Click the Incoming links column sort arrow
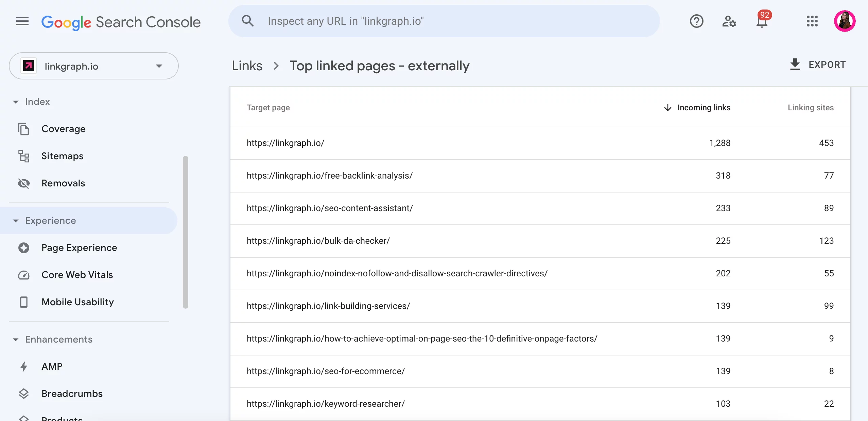This screenshot has width=868, height=421. (x=667, y=107)
